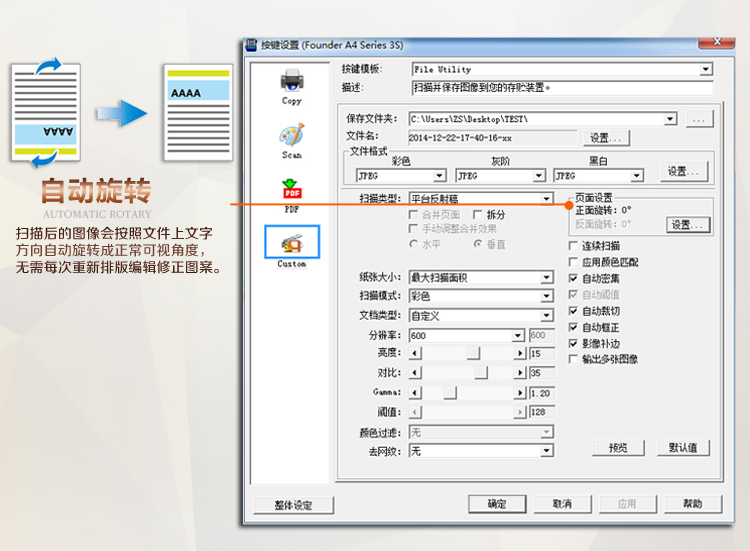Uncheck the 自动裁切 checkbox
Viewport: 750px width, 551px height.
pos(573,311)
